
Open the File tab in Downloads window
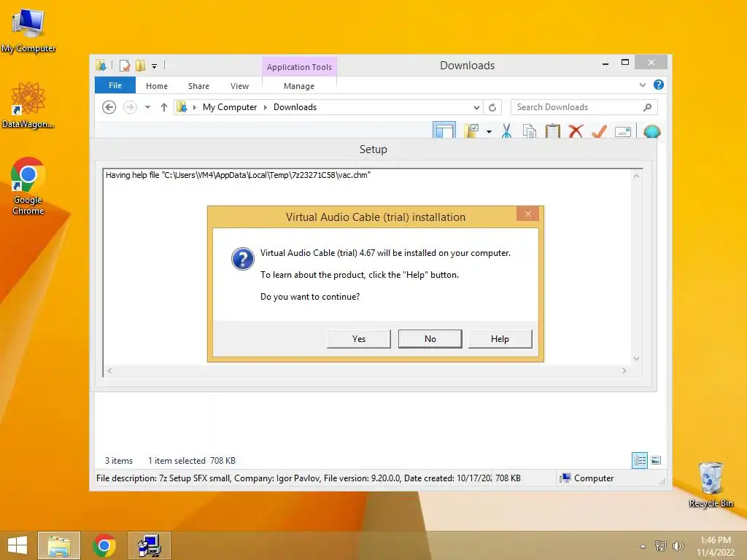pyautogui.click(x=115, y=85)
